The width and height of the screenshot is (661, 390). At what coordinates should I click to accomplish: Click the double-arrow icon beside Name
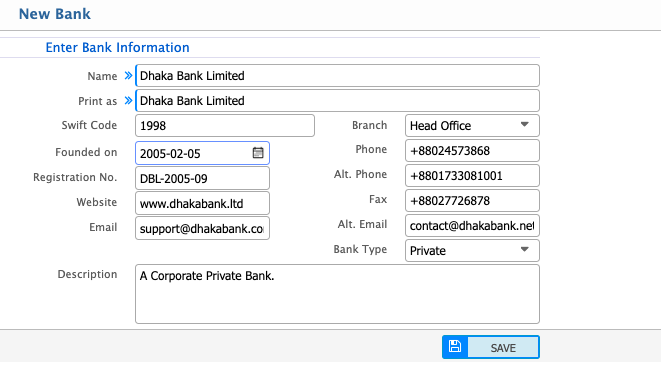click(x=128, y=75)
